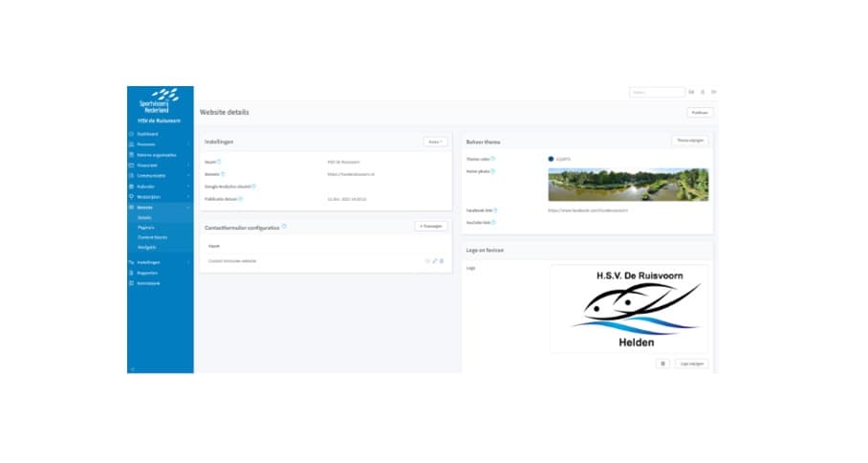Click the Toevoegen button for contact forms
The image size is (868, 463).
[x=431, y=226]
